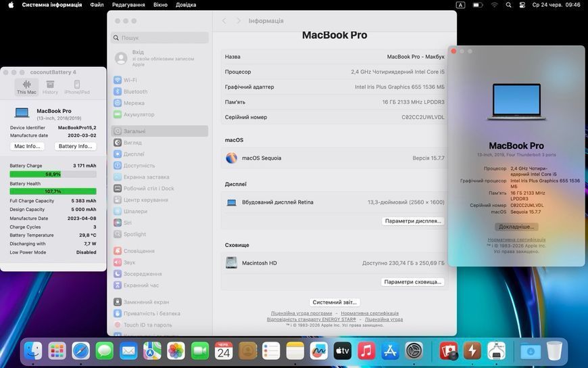Open the Редагування menu
Image resolution: width=588 pixels, height=368 pixels.
[x=128, y=5]
